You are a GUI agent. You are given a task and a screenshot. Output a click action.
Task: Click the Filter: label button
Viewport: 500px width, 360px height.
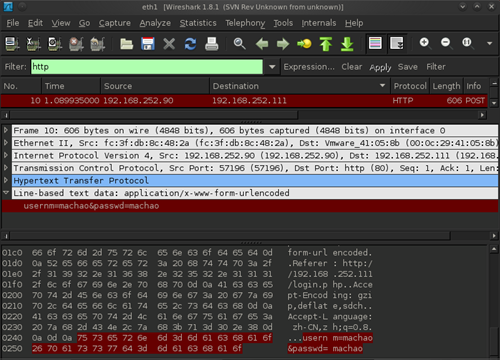click(15, 67)
